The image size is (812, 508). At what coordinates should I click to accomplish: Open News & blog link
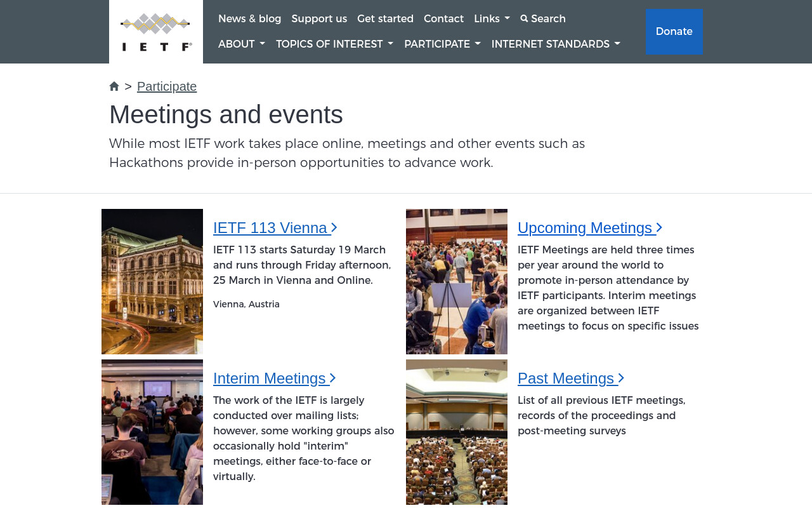pos(249,19)
